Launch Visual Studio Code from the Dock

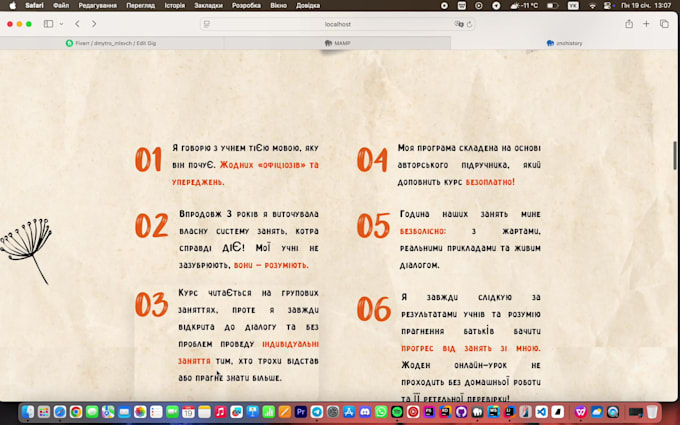[541, 412]
